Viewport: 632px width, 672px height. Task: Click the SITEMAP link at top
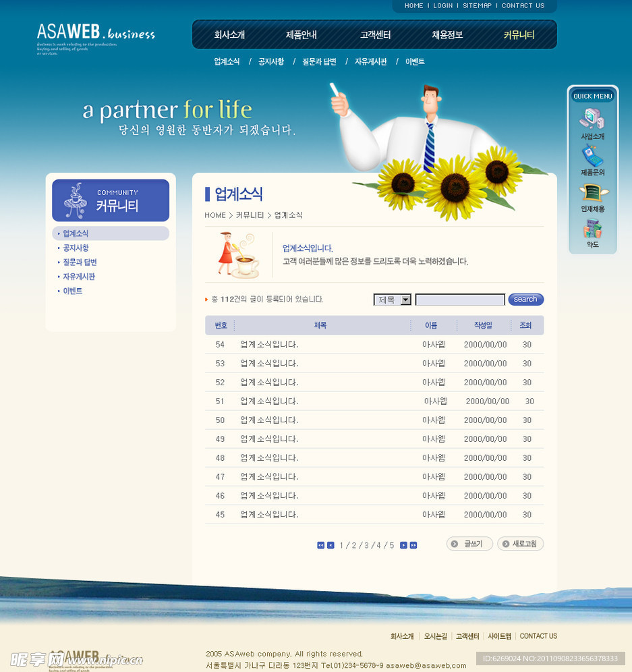477,5
